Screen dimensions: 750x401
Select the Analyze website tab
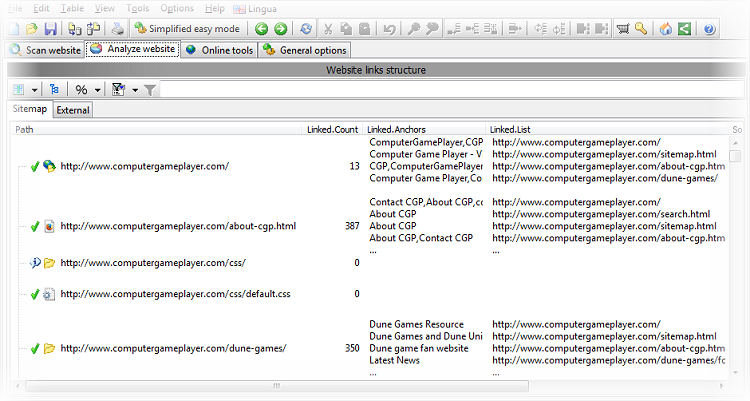[x=132, y=49]
